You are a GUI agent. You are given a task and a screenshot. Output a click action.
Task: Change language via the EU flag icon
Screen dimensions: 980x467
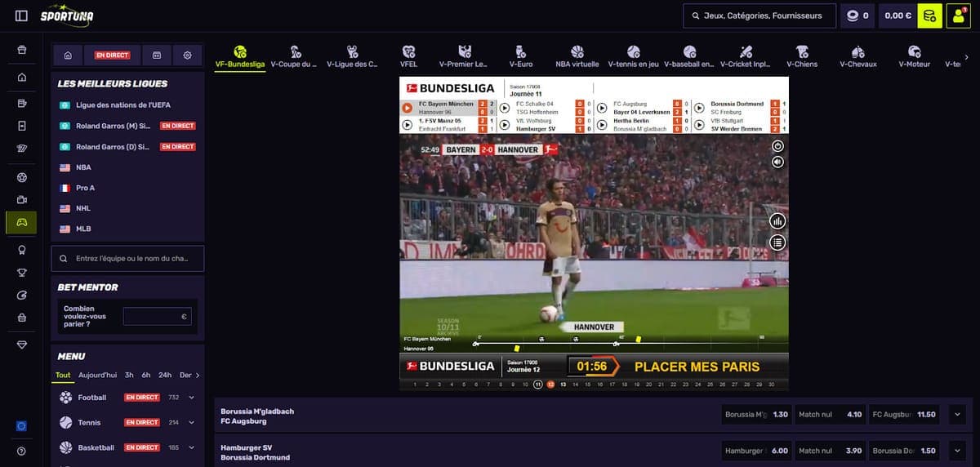point(21,425)
